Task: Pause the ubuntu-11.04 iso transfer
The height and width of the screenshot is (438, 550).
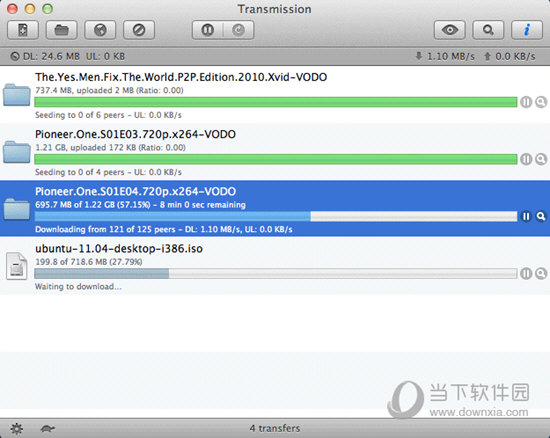Action: [x=526, y=274]
